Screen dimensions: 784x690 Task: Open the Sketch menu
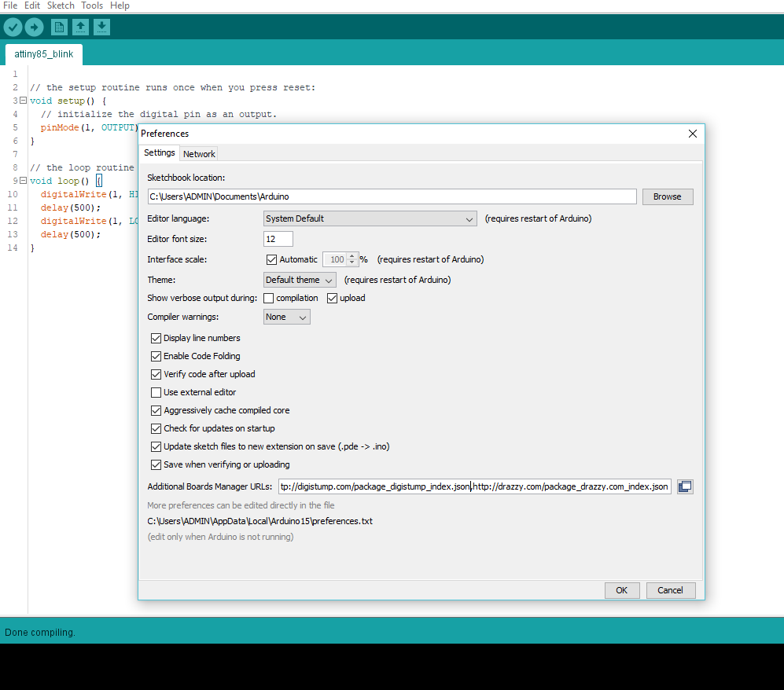(x=61, y=6)
